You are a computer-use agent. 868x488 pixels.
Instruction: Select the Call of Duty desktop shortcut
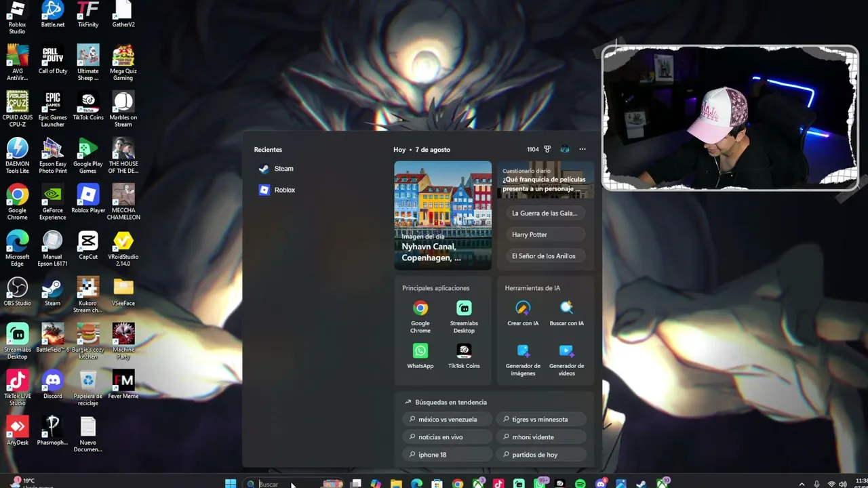(53, 60)
